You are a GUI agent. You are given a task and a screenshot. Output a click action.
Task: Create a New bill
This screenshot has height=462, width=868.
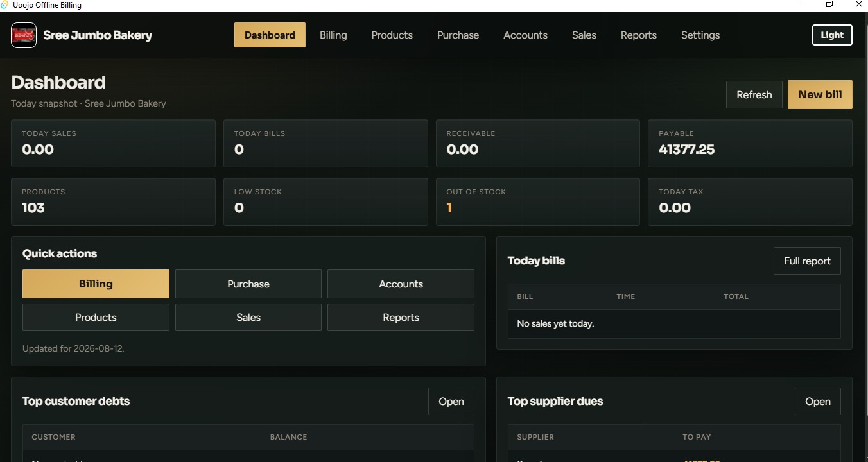pyautogui.click(x=820, y=94)
